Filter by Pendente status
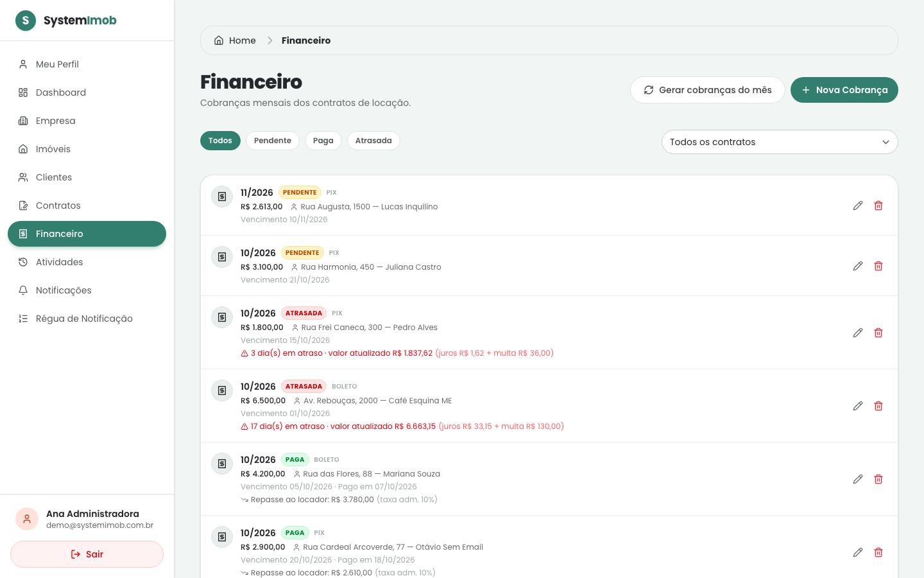The height and width of the screenshot is (578, 924). pyautogui.click(x=273, y=141)
